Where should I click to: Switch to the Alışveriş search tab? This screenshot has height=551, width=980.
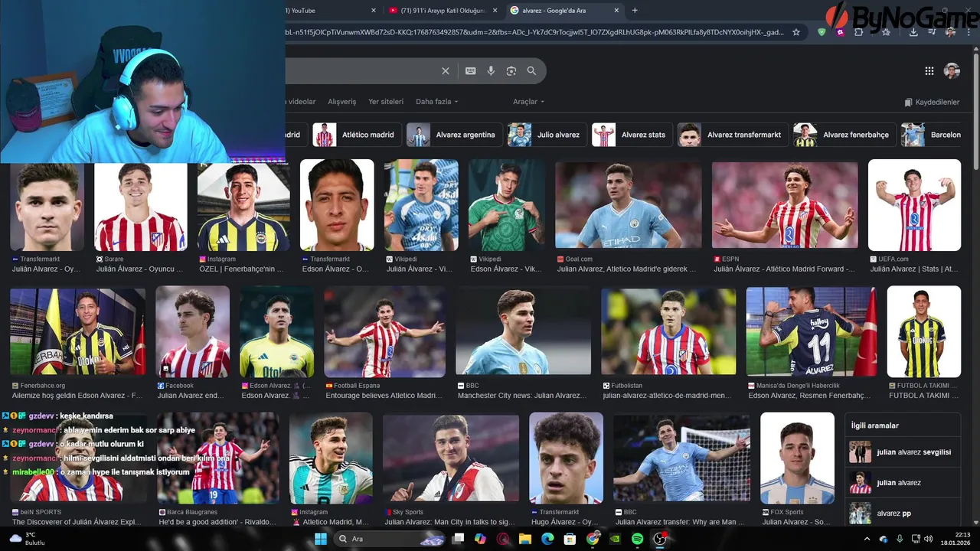point(342,101)
